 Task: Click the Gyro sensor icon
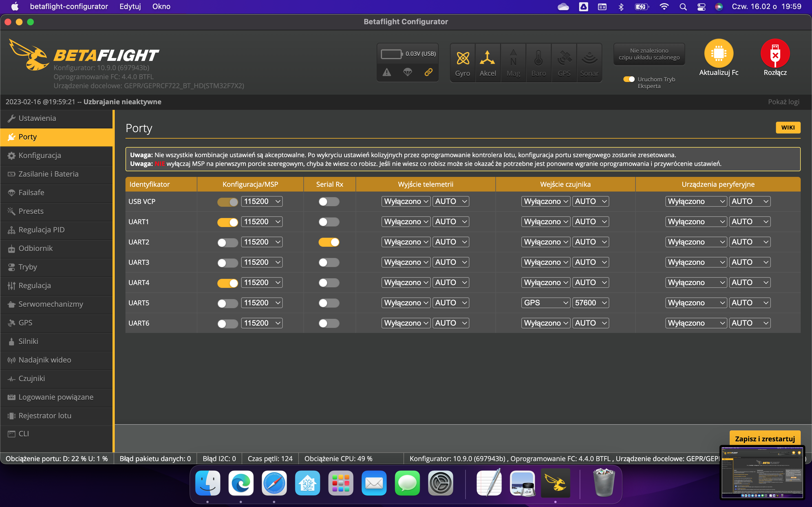[x=462, y=58]
